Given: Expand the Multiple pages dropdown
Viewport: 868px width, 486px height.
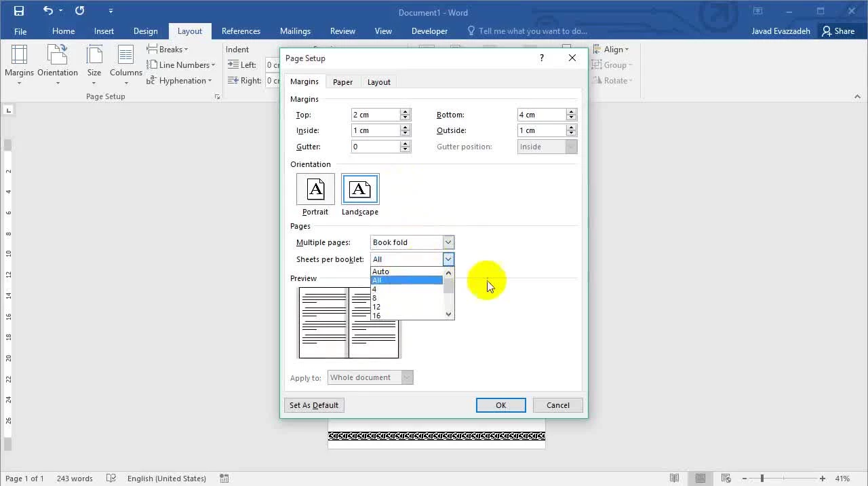Looking at the screenshot, I should [448, 242].
